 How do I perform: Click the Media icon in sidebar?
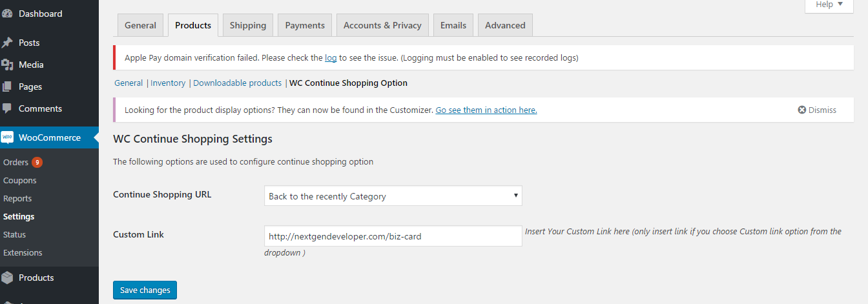7,65
